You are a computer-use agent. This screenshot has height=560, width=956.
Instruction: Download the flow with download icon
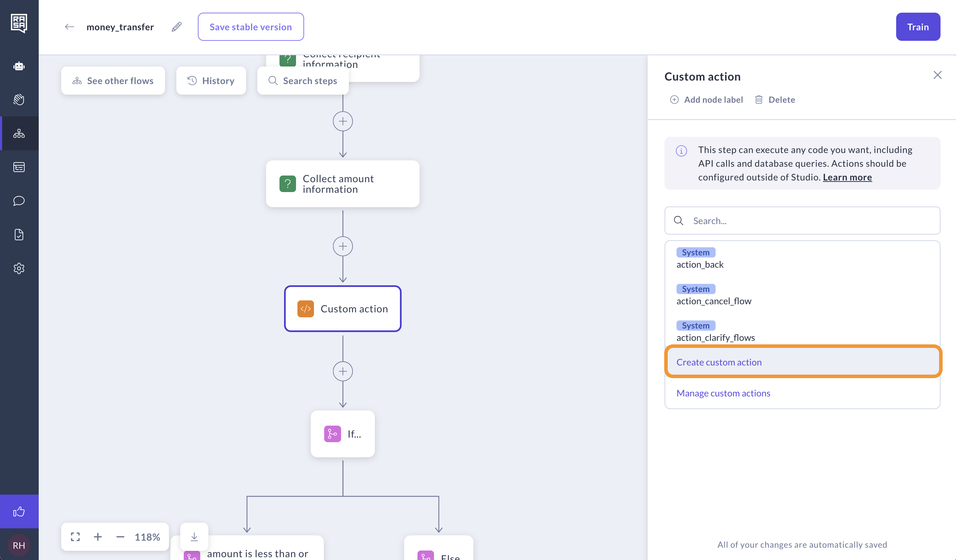click(194, 536)
